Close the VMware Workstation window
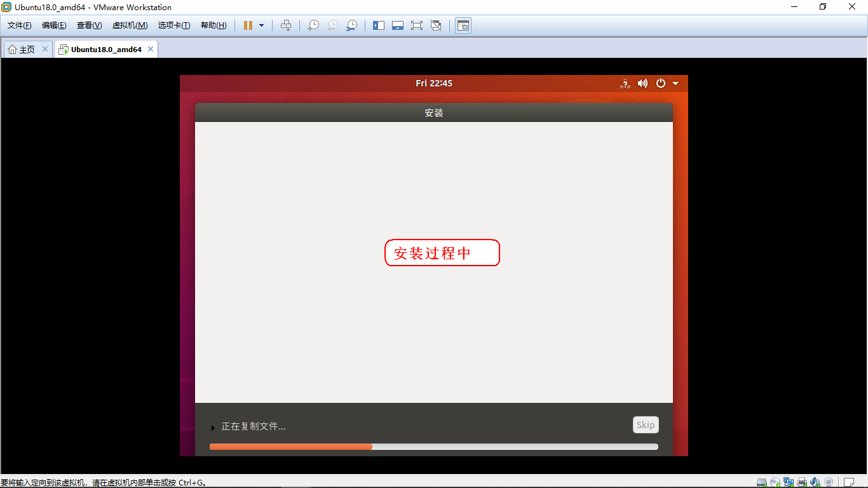 click(x=853, y=7)
